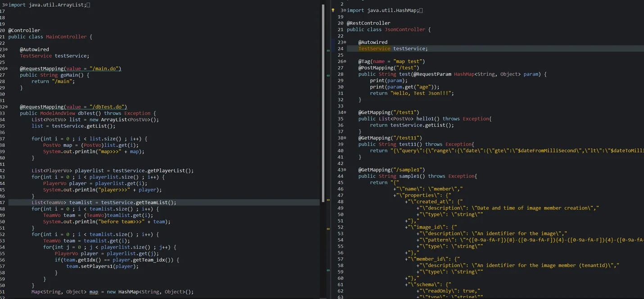
Task: Collapse the /test1 GetMapping method
Action: [345, 113]
